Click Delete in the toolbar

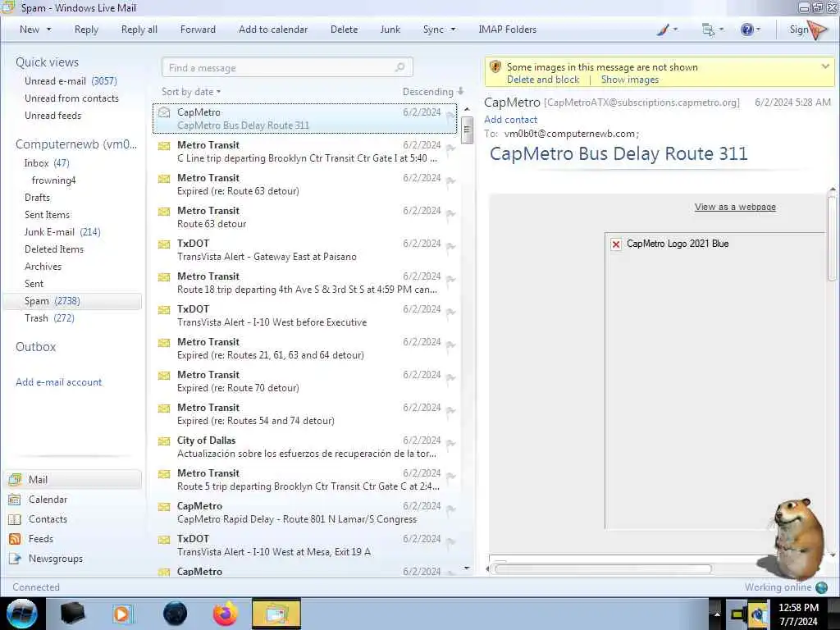[x=344, y=30]
